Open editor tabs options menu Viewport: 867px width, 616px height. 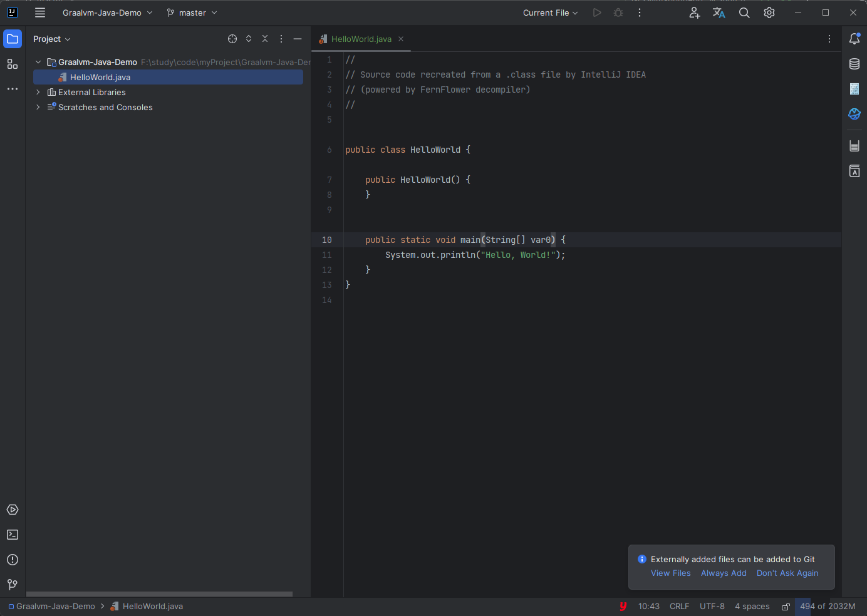pos(829,39)
